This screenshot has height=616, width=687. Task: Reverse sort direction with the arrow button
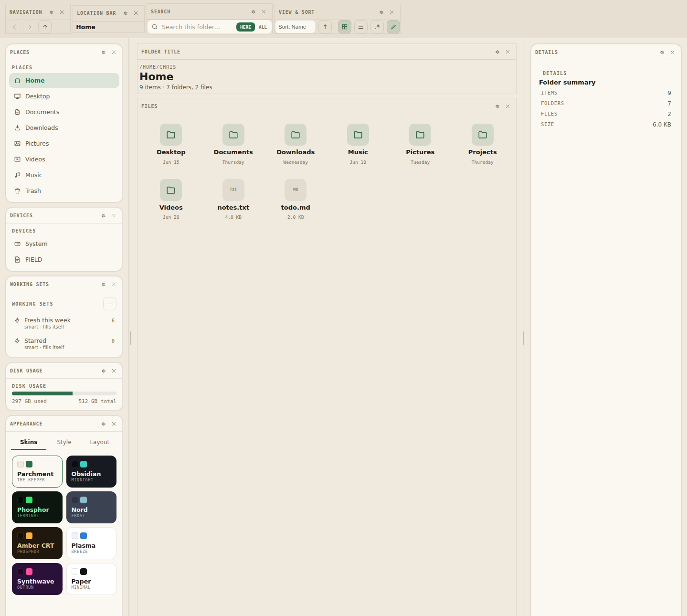[325, 27]
